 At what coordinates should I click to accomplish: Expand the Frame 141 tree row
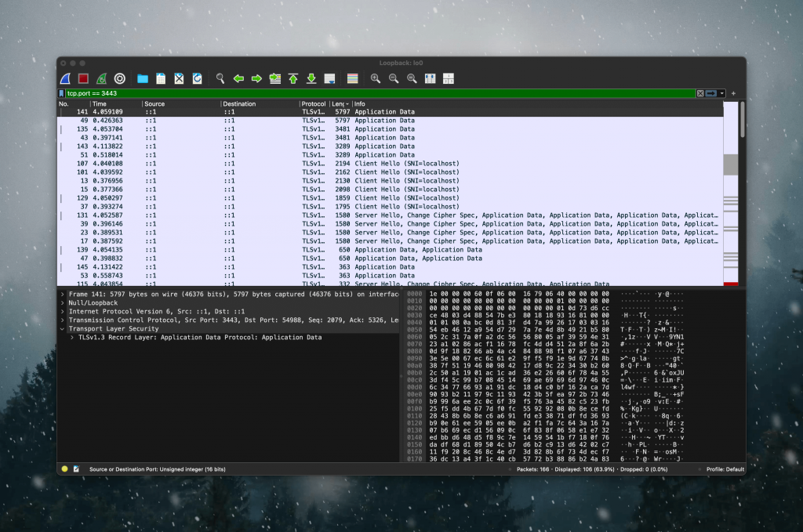point(63,294)
